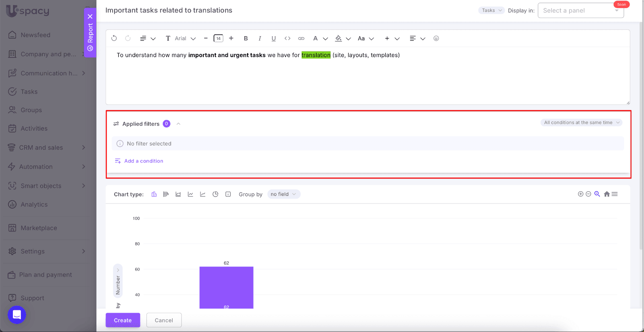This screenshot has height=332, width=644.
Task: Open the All conditions at the same time dropdown
Action: click(x=581, y=123)
